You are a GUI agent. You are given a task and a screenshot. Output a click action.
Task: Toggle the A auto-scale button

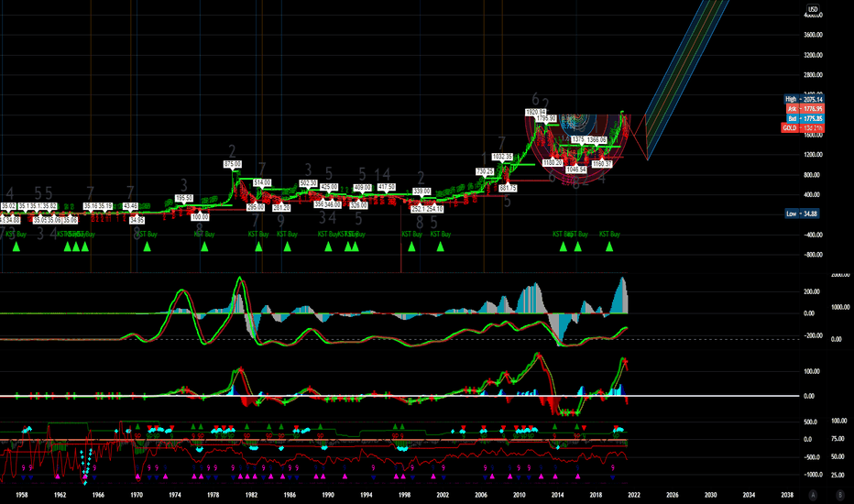813,495
